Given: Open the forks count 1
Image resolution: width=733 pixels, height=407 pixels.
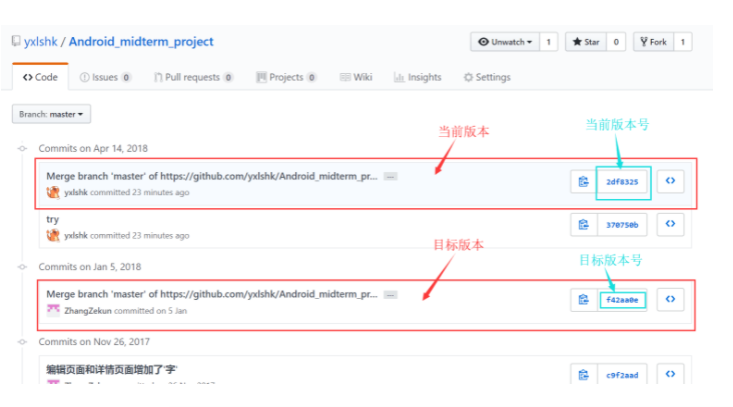Looking at the screenshot, I should [683, 42].
